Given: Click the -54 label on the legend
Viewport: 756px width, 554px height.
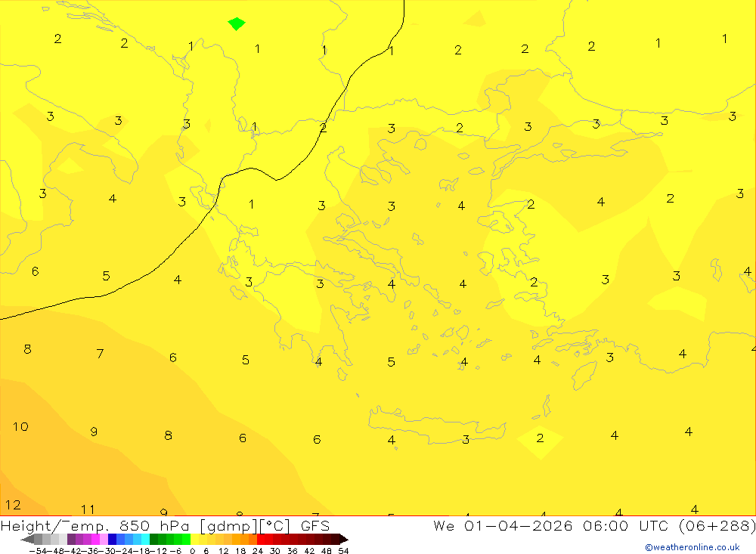Looking at the screenshot, I should 38,551.
